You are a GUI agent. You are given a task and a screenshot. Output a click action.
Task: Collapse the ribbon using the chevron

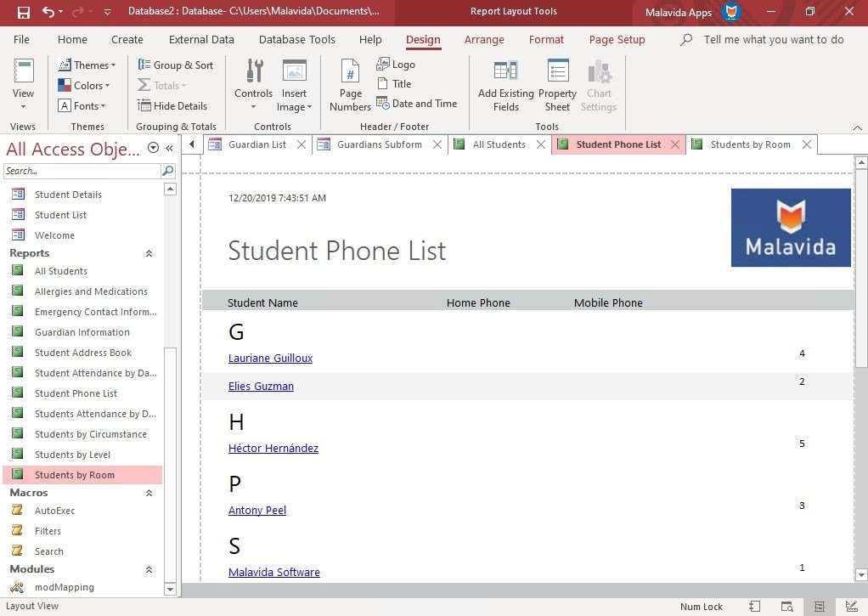pyautogui.click(x=857, y=126)
